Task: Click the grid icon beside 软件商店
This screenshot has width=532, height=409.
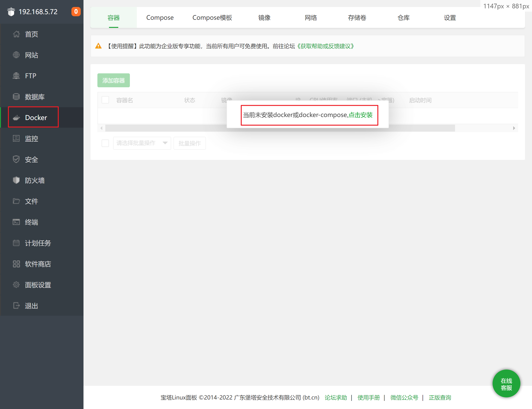Action: pyautogui.click(x=16, y=264)
